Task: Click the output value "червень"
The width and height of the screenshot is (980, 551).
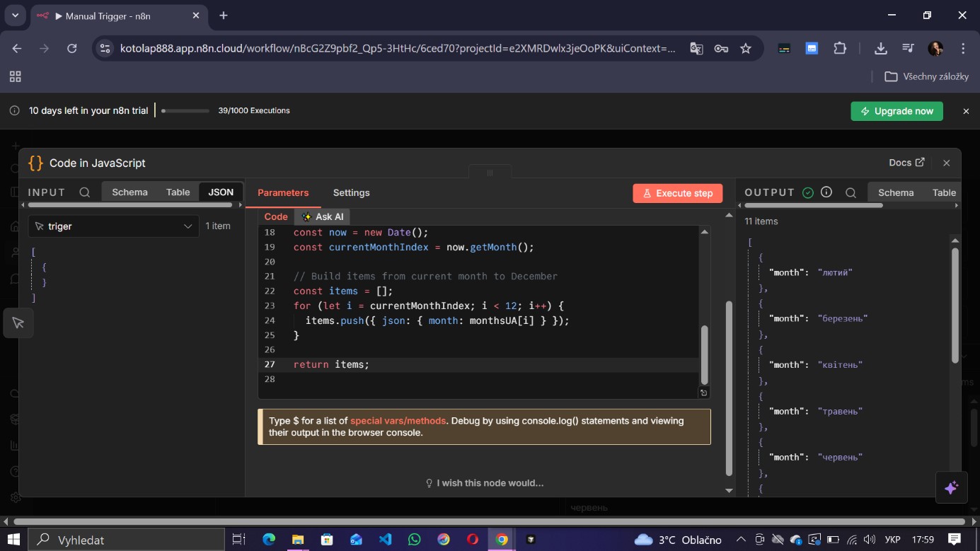Action: coord(840,457)
